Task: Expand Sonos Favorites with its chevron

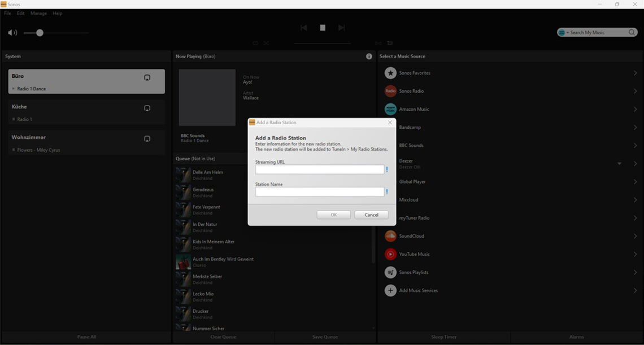Action: [635, 73]
